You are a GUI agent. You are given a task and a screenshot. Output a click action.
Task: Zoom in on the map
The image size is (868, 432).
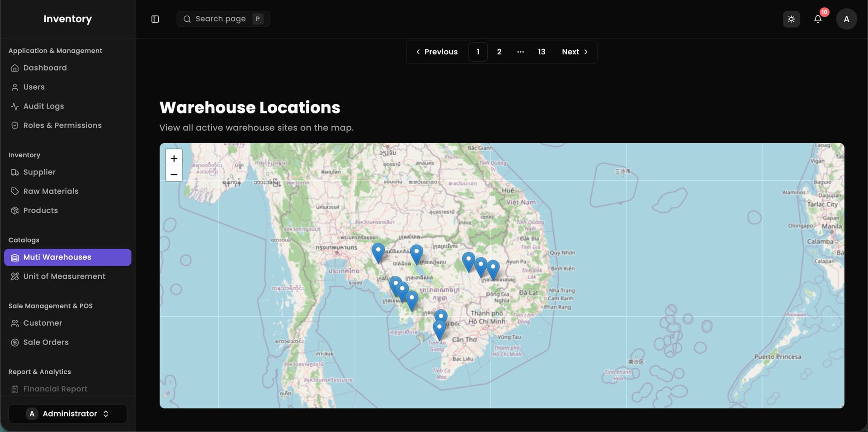coord(174,158)
